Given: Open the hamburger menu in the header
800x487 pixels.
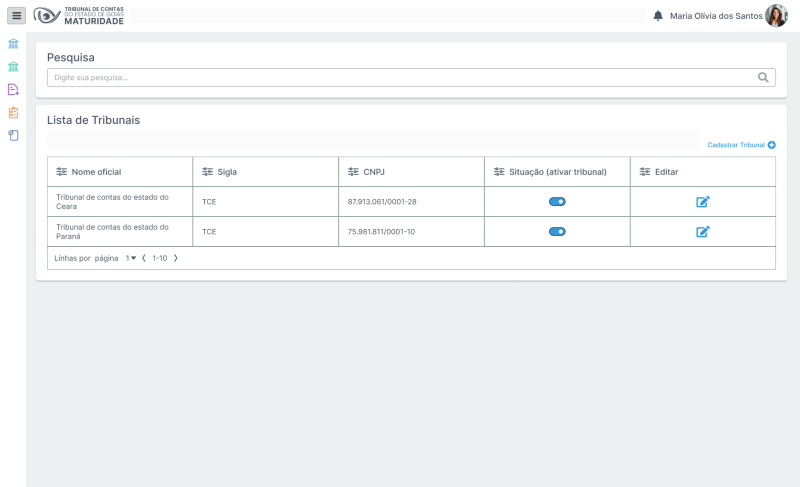Looking at the screenshot, I should 16,16.
